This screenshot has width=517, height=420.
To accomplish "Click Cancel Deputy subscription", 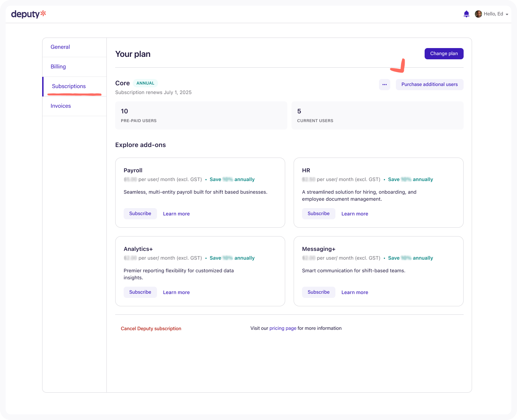I will tap(151, 329).
